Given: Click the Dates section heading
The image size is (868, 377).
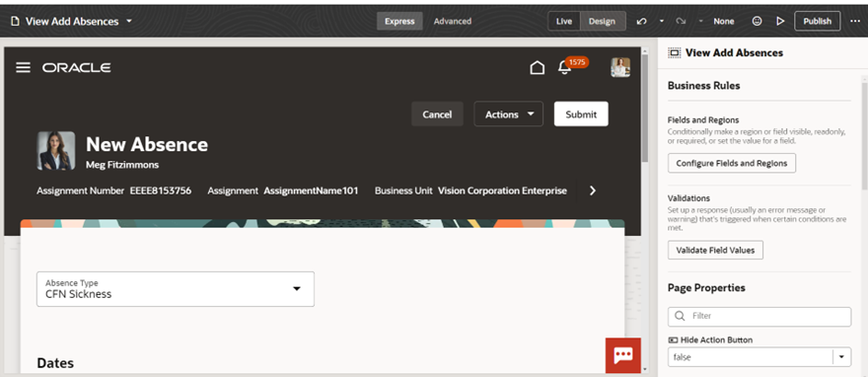Looking at the screenshot, I should click(55, 363).
